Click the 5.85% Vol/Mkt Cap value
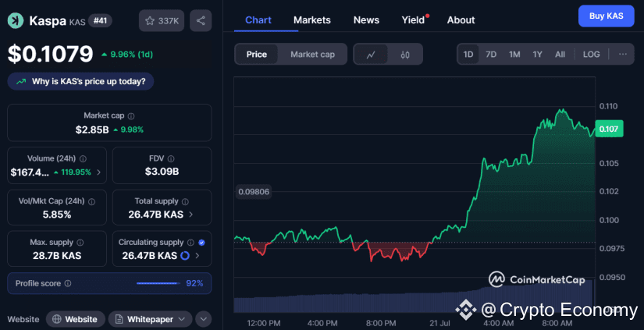 [x=57, y=215]
